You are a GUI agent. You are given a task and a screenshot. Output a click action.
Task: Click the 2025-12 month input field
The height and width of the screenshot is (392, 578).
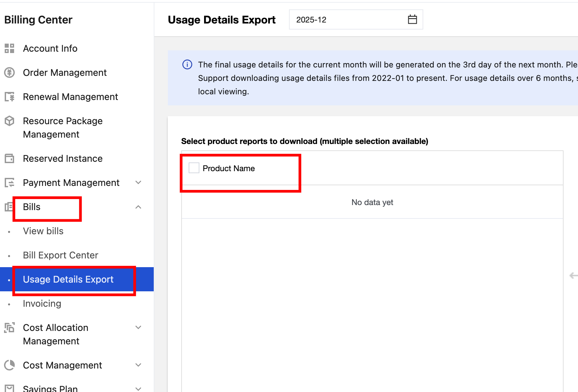point(346,20)
